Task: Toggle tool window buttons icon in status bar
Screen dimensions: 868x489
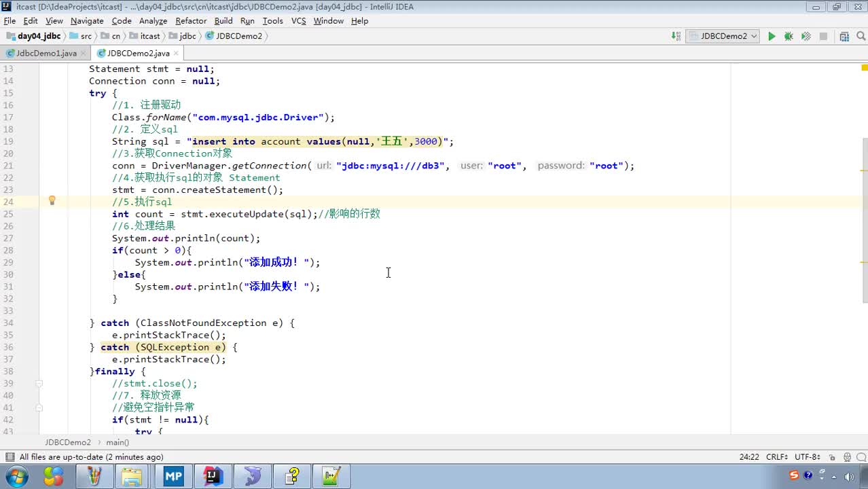Action: pyautogui.click(x=9, y=457)
